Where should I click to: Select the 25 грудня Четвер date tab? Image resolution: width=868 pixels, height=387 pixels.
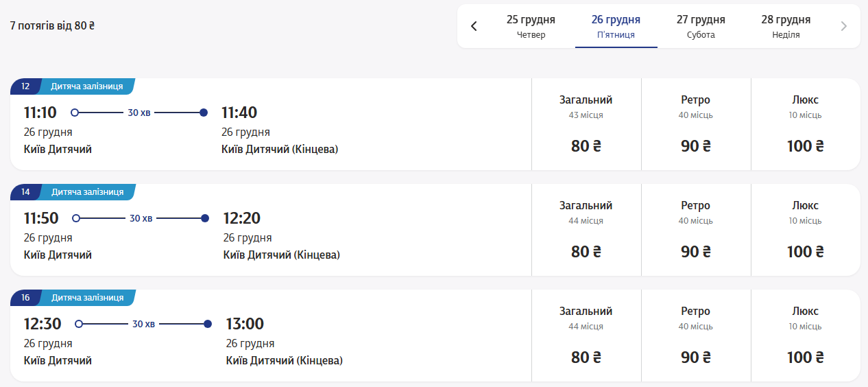(x=531, y=27)
